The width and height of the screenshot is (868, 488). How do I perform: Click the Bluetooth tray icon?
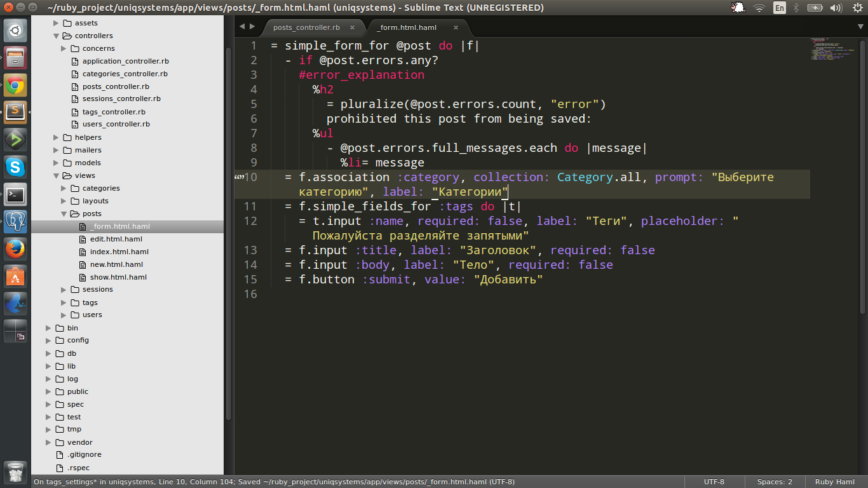[796, 8]
